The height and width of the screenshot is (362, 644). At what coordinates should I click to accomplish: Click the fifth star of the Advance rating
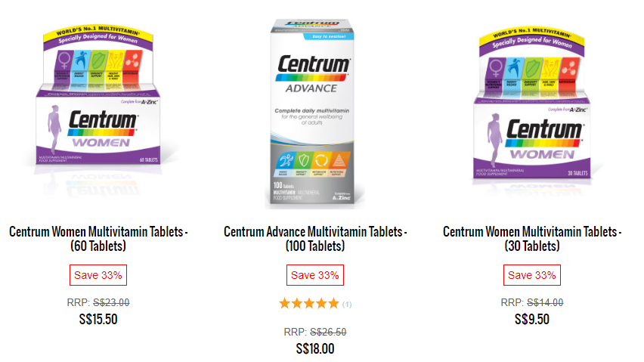(333, 304)
